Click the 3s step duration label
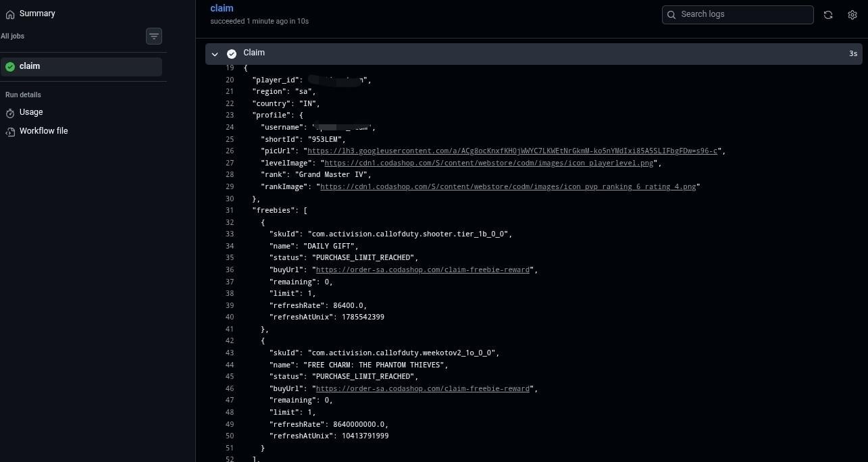Image resolution: width=868 pixels, height=462 pixels. (853, 53)
